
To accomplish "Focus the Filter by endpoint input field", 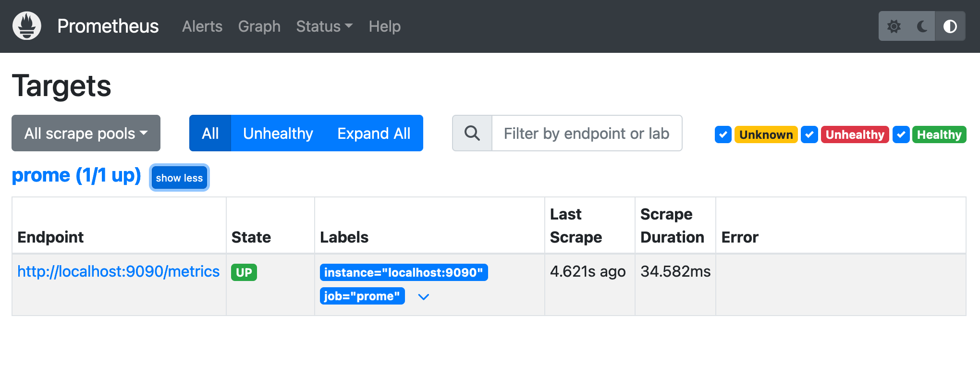I will click(586, 134).
